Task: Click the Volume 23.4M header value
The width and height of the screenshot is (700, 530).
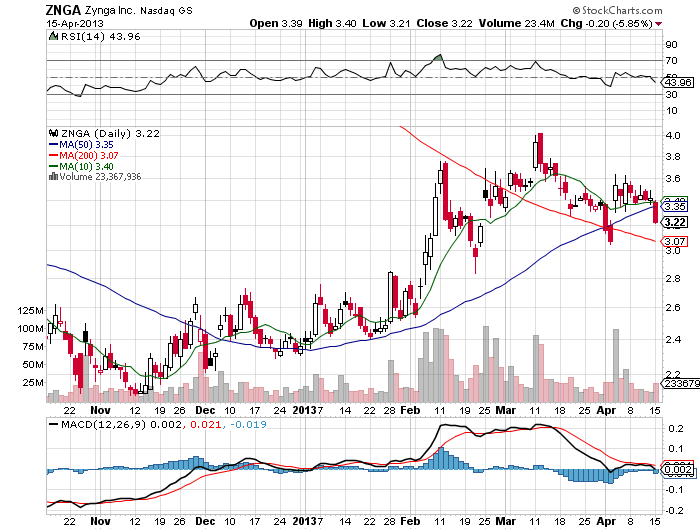Action: tap(517, 23)
